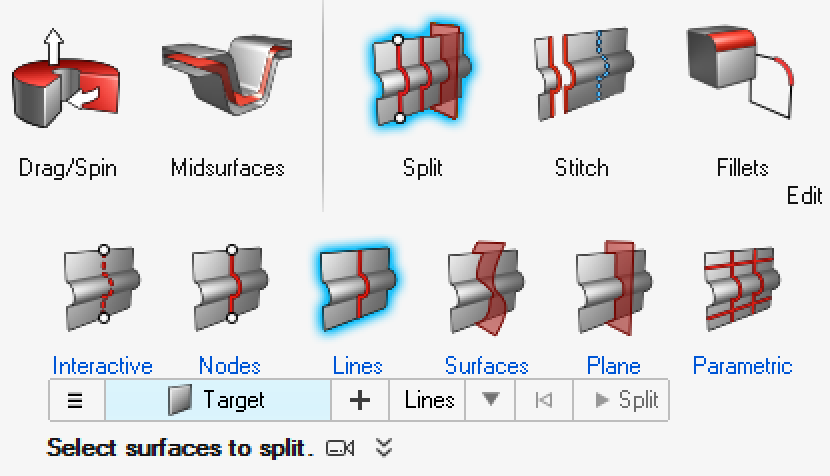
Task: Open the Midsurfaces tool
Action: (x=227, y=75)
